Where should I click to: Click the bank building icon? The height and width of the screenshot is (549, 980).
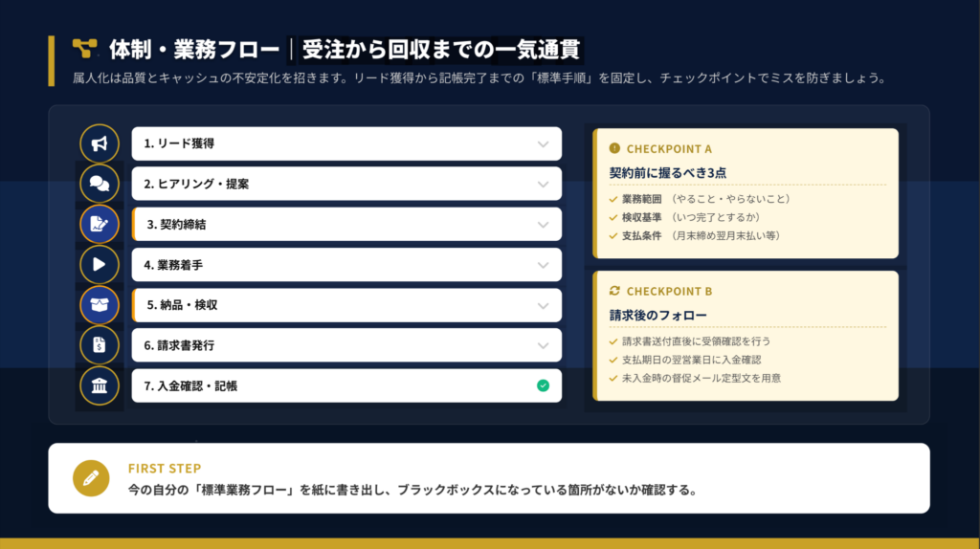(x=100, y=385)
